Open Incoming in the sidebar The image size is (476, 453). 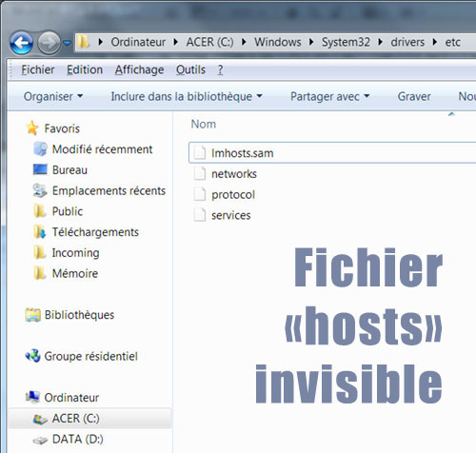(x=75, y=253)
